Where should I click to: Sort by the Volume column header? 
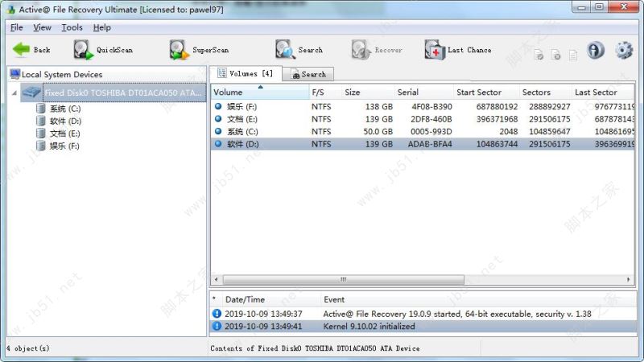coord(260,93)
